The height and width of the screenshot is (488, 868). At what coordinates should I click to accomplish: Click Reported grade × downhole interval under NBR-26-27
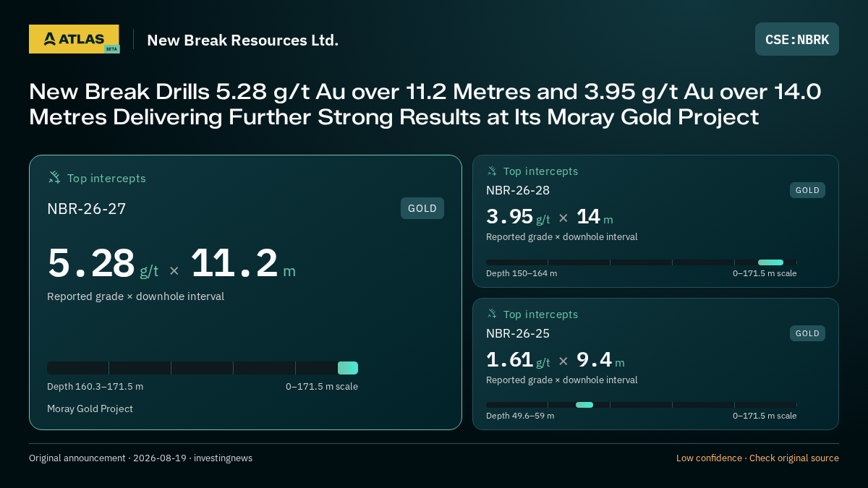click(x=136, y=296)
